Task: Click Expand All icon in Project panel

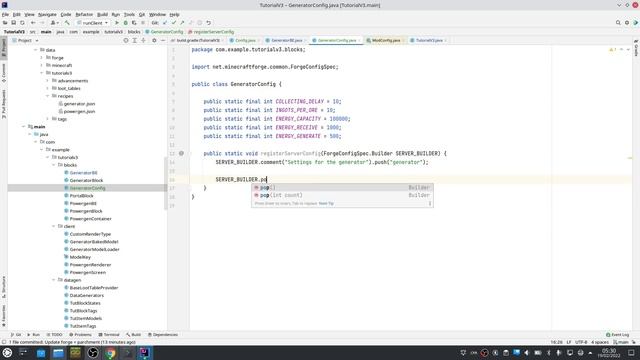Action: (134, 40)
